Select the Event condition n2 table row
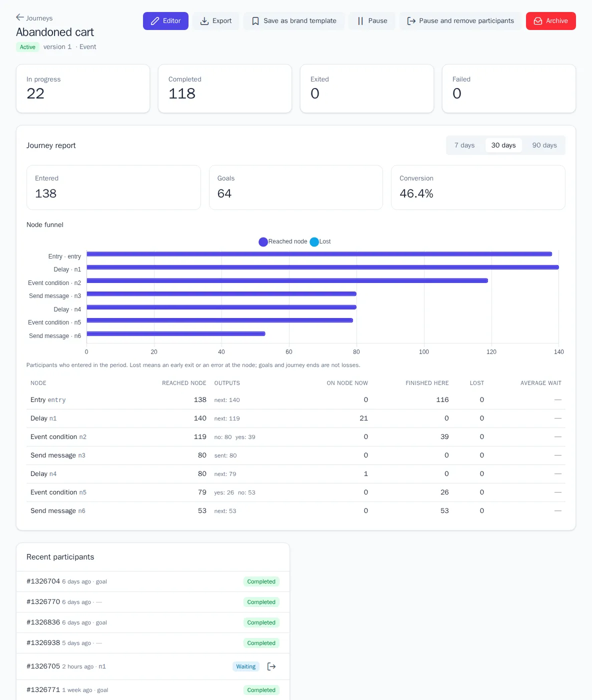The width and height of the screenshot is (592, 700). pyautogui.click(x=296, y=437)
